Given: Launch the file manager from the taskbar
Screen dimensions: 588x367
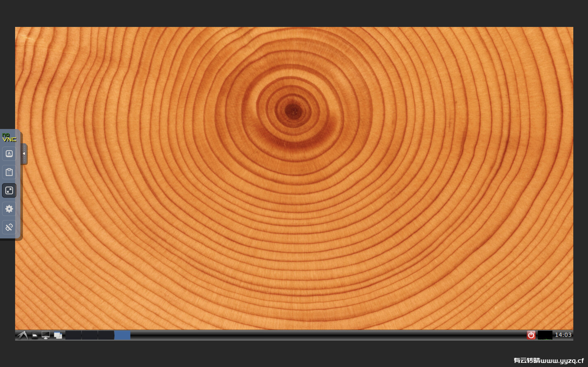Looking at the screenshot, I should click(35, 335).
